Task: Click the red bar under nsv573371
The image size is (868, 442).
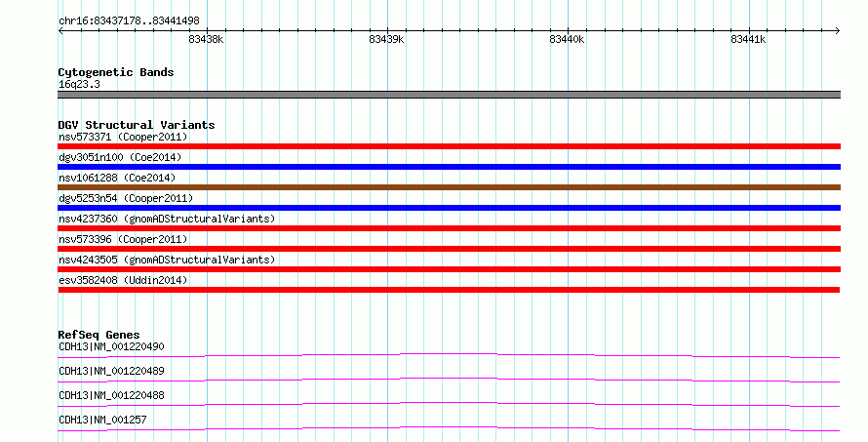Action: [449, 146]
